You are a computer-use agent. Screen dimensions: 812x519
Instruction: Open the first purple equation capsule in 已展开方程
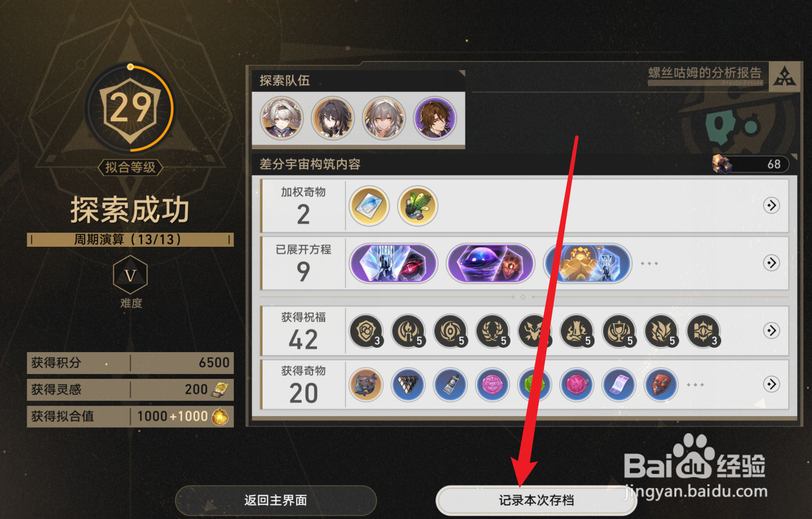394,263
